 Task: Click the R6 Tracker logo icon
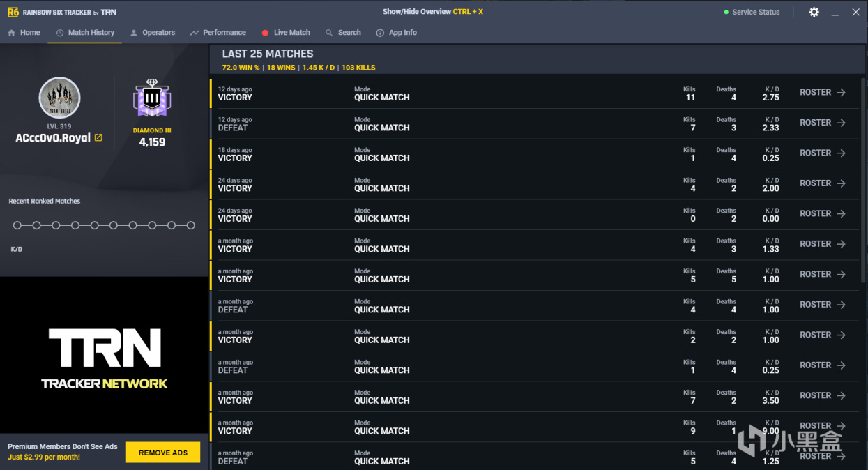pyautogui.click(x=13, y=12)
